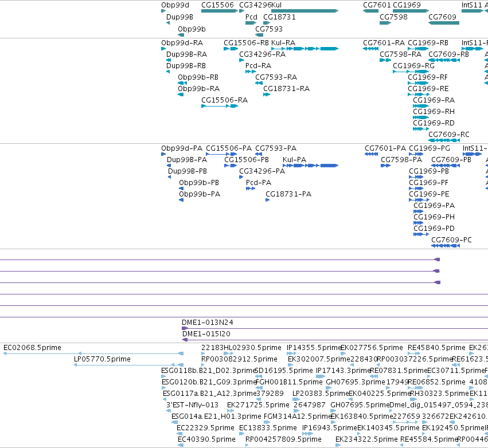
Task: Select the CG1969-PG protein
Action: point(416,154)
